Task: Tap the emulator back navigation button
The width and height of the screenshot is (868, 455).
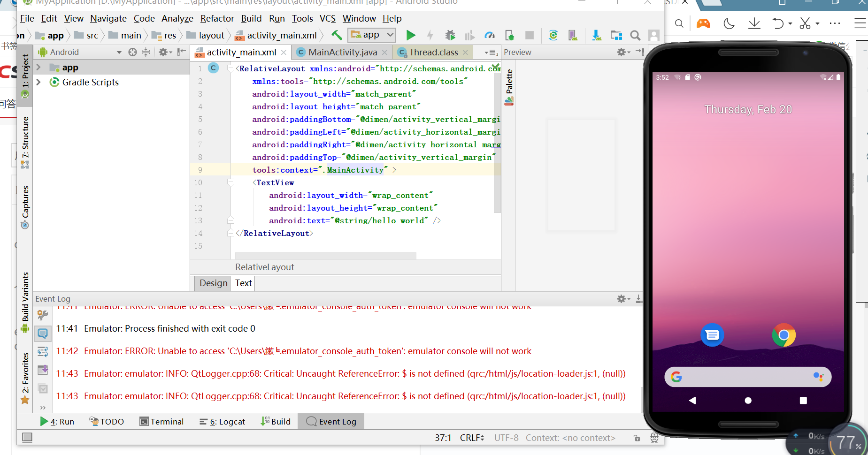Action: tap(692, 400)
